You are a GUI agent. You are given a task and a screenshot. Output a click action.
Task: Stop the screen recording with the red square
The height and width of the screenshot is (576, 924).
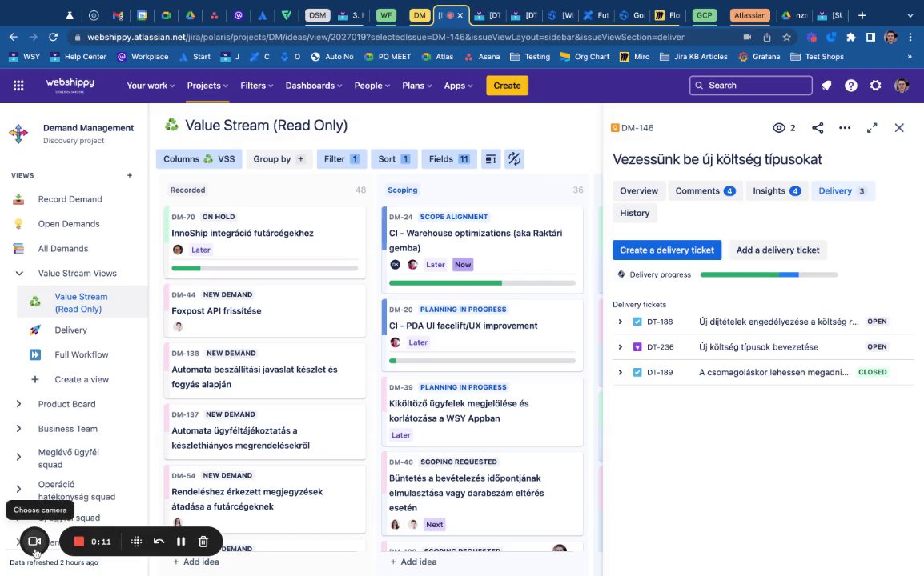point(79,542)
